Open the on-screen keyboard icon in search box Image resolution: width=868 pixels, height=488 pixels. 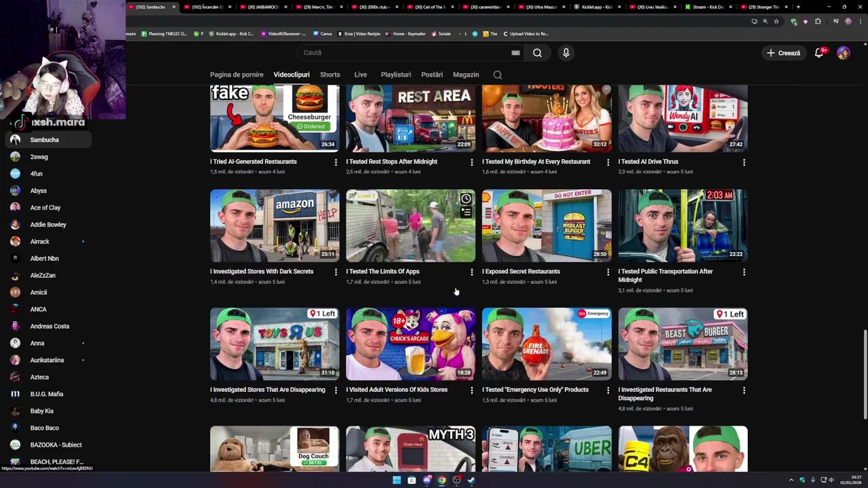tap(515, 53)
